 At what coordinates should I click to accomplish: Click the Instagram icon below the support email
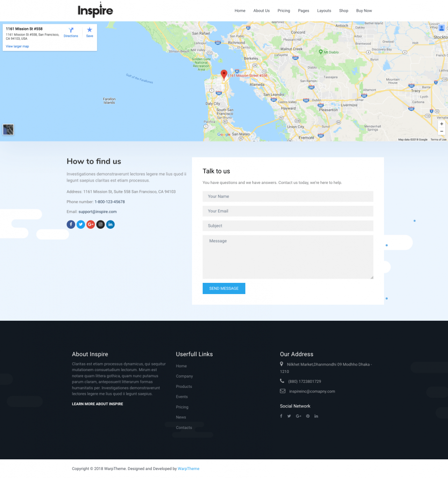pos(100,224)
